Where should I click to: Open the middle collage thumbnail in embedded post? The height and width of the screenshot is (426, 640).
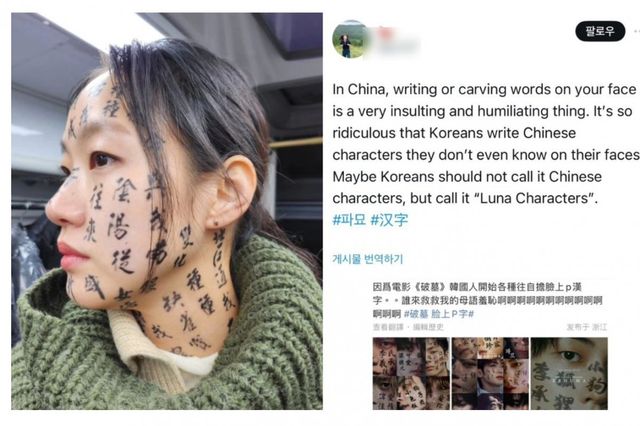490,373
